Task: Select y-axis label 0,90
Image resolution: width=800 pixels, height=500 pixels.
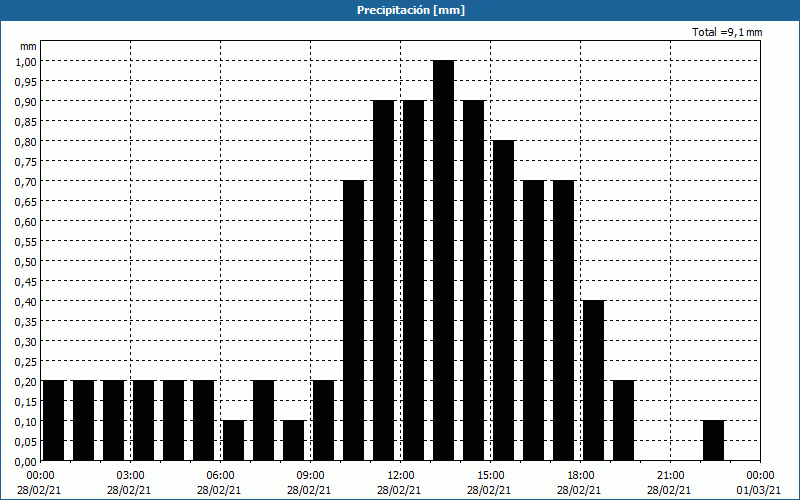Action: (x=27, y=101)
